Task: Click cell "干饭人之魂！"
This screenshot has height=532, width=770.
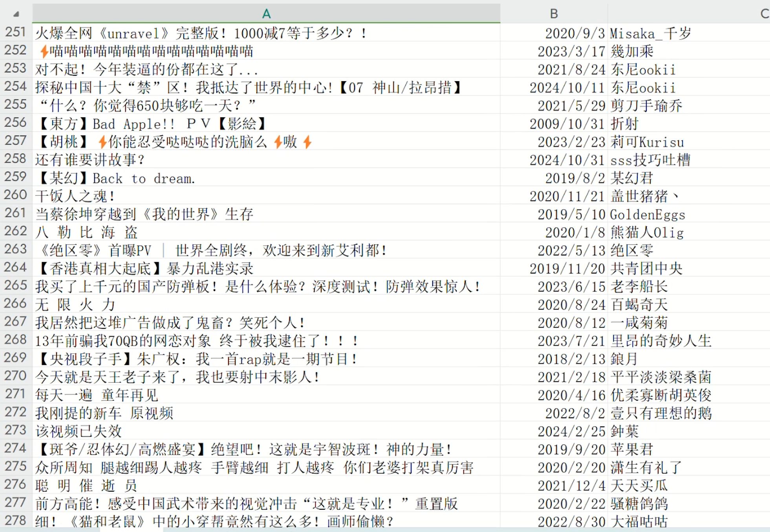Action: [x=266, y=195]
